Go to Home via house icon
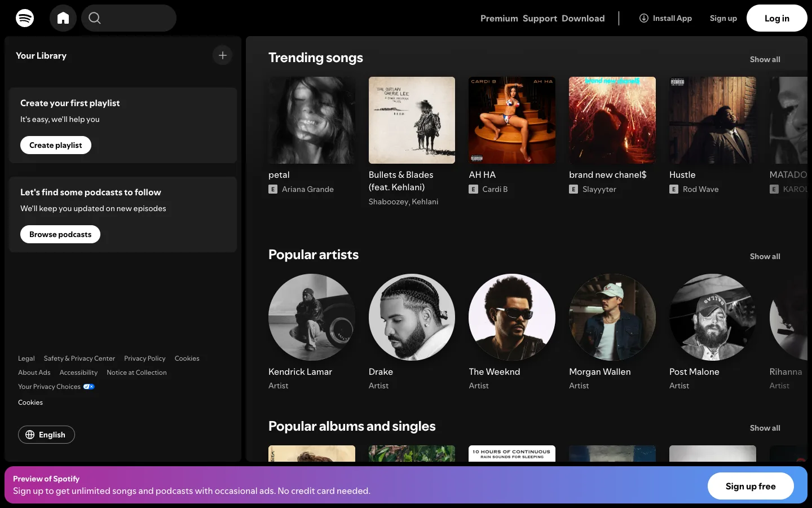Viewport: 812px width, 508px height. [x=63, y=18]
